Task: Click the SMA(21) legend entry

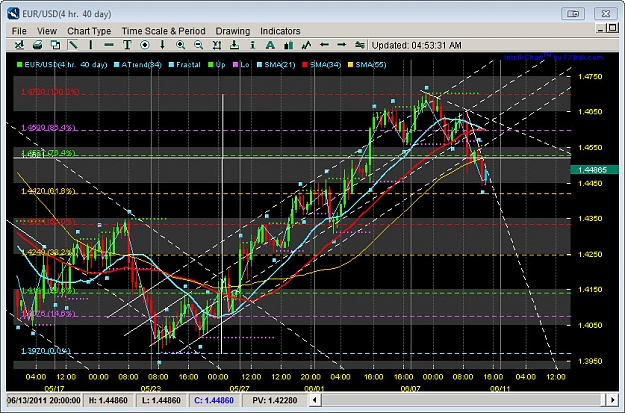Action: coord(276,65)
